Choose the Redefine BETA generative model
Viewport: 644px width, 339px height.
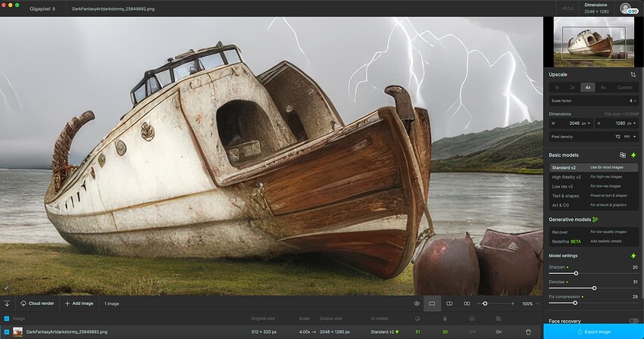click(x=594, y=241)
